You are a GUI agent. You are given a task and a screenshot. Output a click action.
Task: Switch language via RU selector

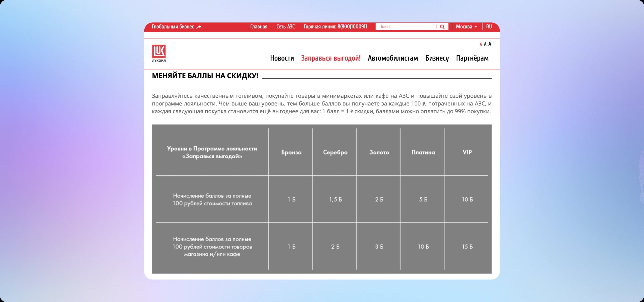pyautogui.click(x=489, y=27)
